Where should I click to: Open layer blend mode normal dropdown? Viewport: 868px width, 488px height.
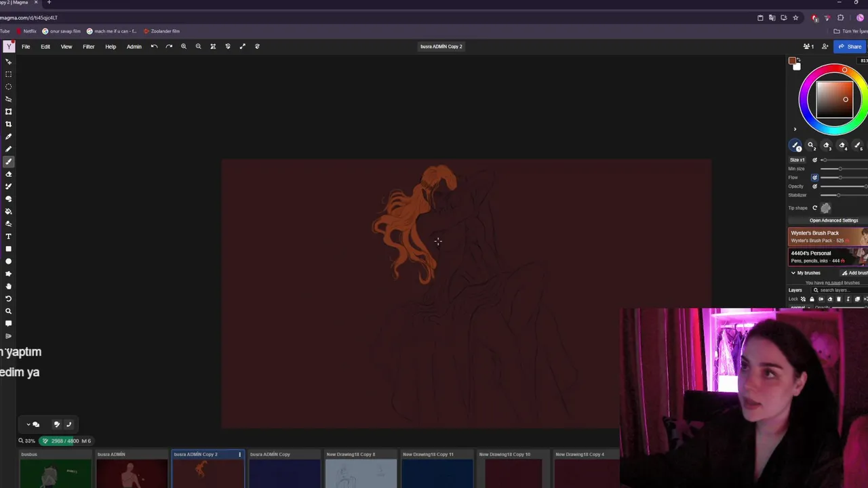tap(800, 307)
